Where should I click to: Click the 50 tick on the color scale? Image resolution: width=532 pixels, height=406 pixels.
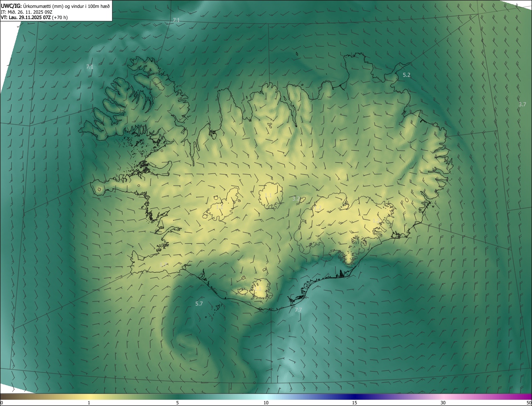(528, 403)
